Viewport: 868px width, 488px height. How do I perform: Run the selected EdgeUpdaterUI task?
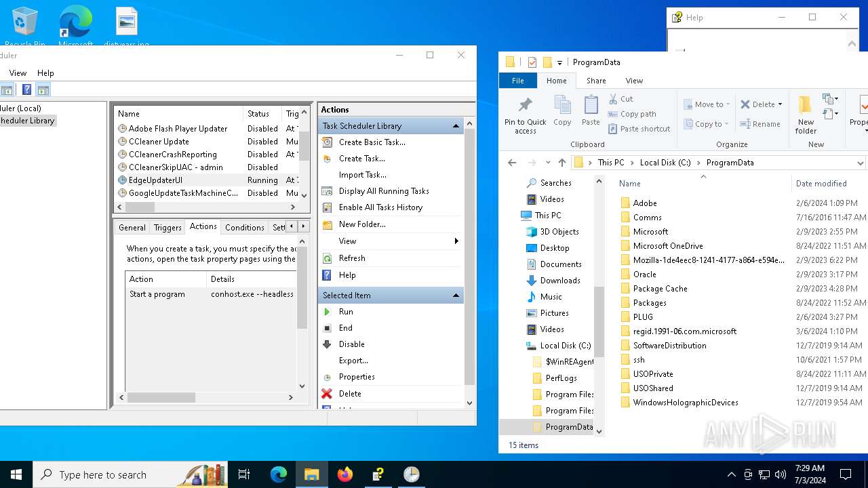(x=346, y=312)
